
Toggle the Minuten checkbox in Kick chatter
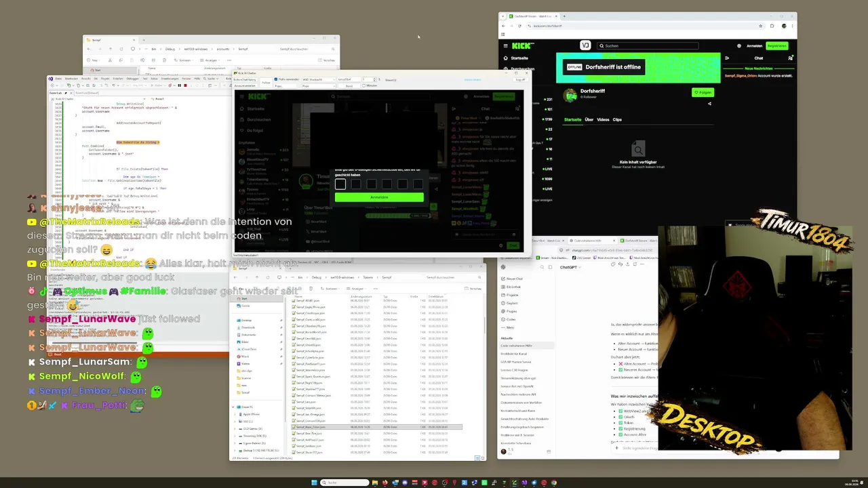pyautogui.click(x=364, y=86)
